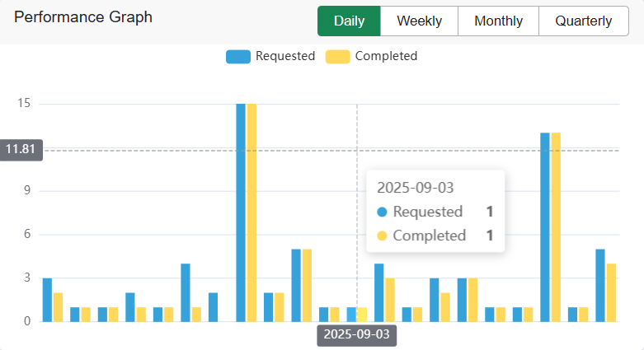644x350 pixels.
Task: Click the Performance Graph heading
Action: (x=83, y=17)
